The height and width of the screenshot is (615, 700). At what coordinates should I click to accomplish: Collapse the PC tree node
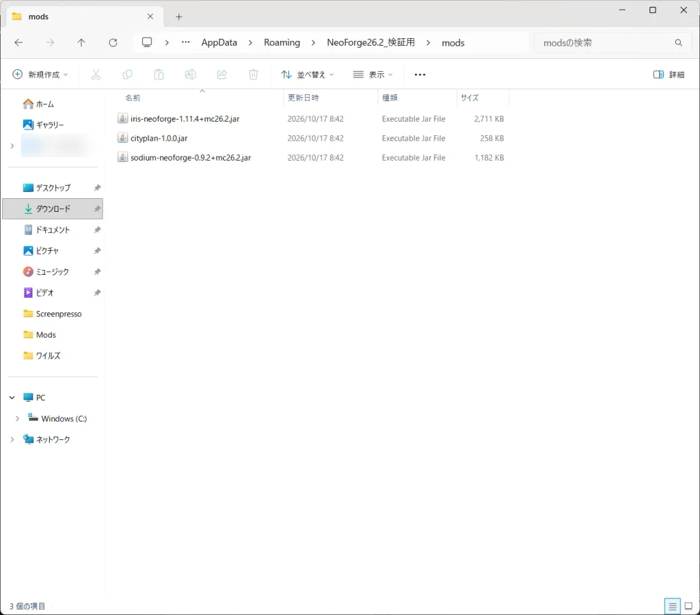point(12,397)
